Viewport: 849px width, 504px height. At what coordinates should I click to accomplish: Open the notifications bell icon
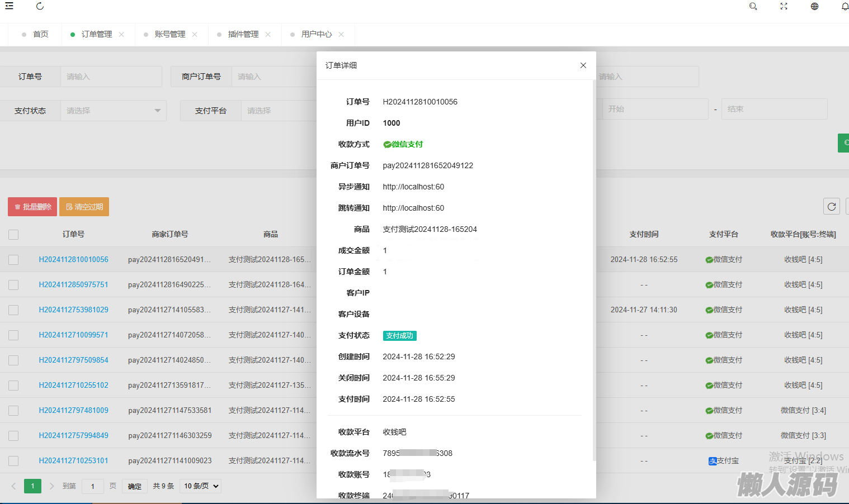coord(845,6)
